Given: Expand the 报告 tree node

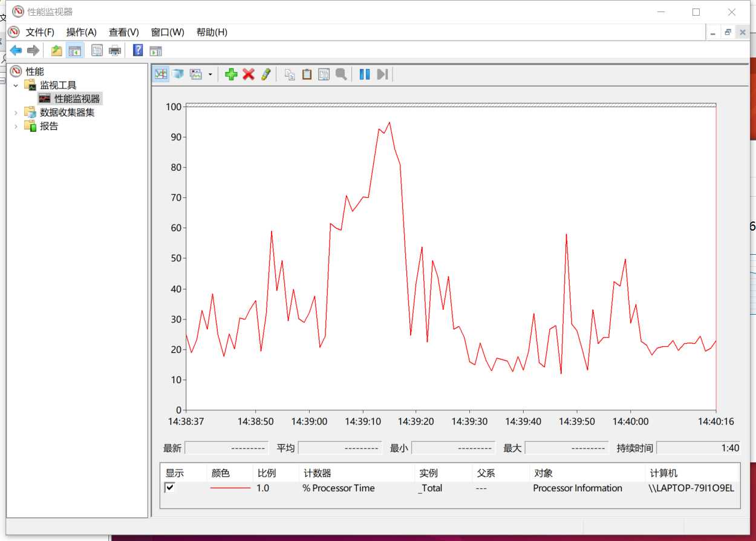Looking at the screenshot, I should tap(16, 126).
